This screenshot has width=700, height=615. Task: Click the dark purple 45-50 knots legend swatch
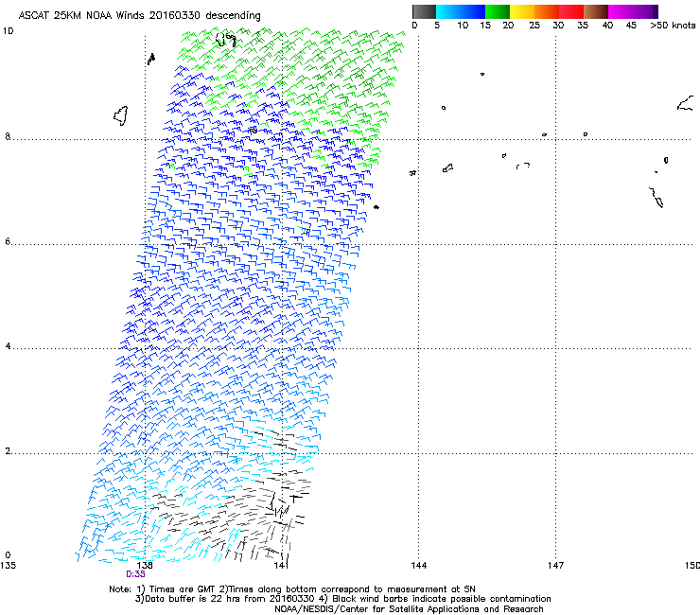tap(645, 11)
